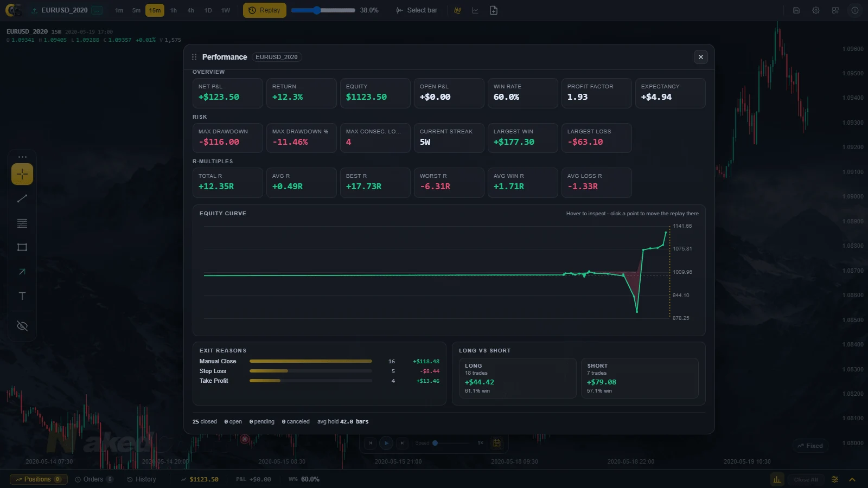Click the Fixed scale button
Viewport: 868px width, 488px height.
pos(810,446)
